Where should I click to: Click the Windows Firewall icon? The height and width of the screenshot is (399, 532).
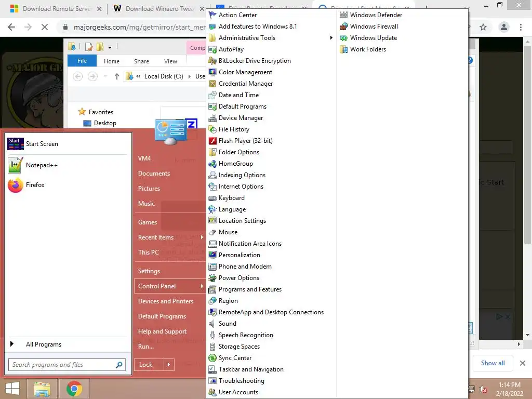344,26
